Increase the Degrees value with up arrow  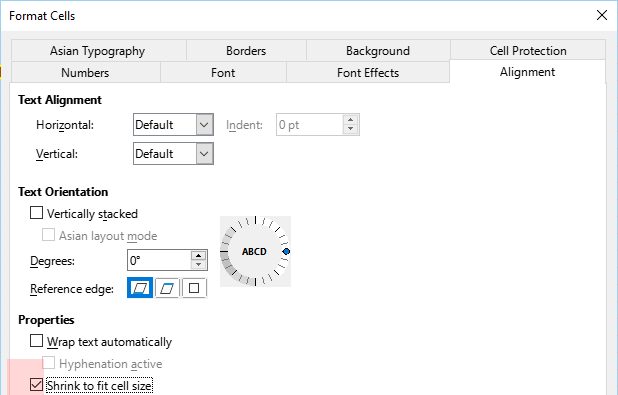[199, 255]
